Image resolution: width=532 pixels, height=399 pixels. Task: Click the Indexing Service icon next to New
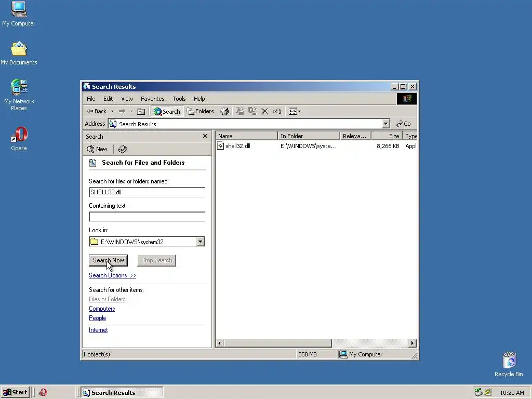pyautogui.click(x=123, y=149)
